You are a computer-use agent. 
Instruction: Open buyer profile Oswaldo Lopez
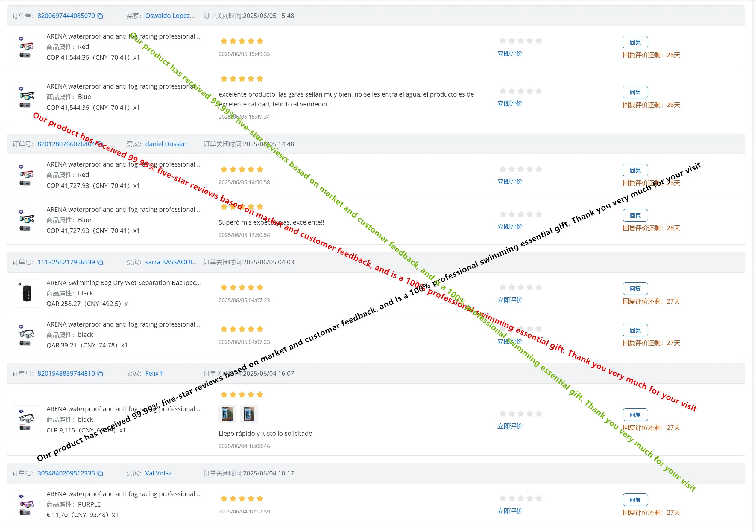coord(170,16)
